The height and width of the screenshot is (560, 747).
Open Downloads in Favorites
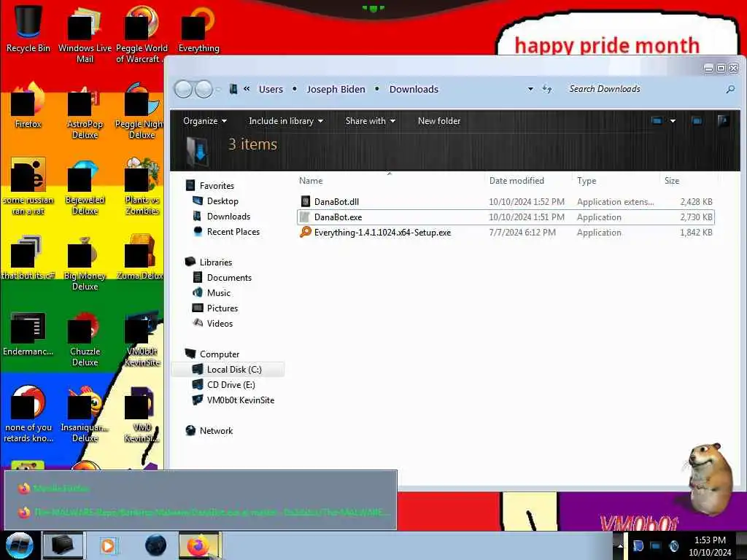[x=228, y=216]
